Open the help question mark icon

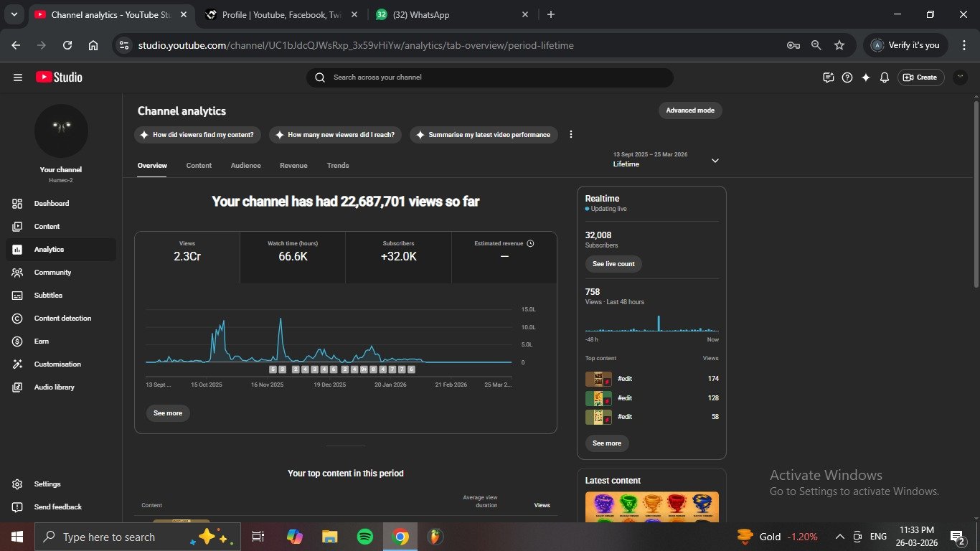tap(847, 77)
